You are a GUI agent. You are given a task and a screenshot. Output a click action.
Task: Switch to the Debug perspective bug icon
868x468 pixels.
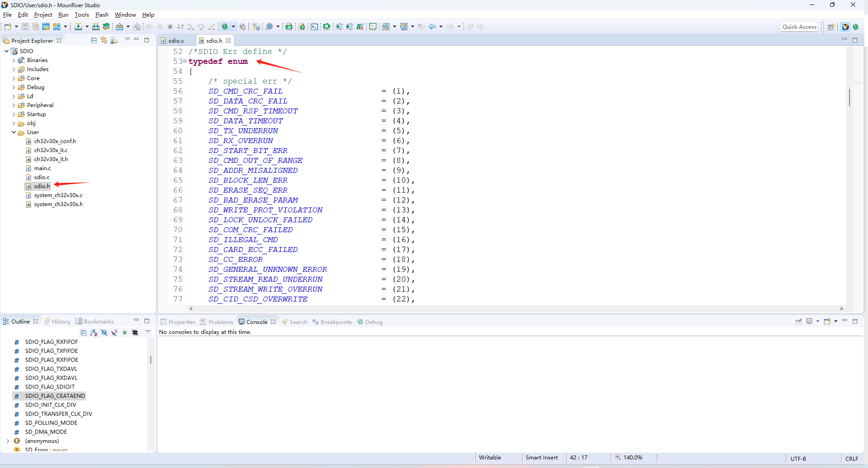[856, 27]
